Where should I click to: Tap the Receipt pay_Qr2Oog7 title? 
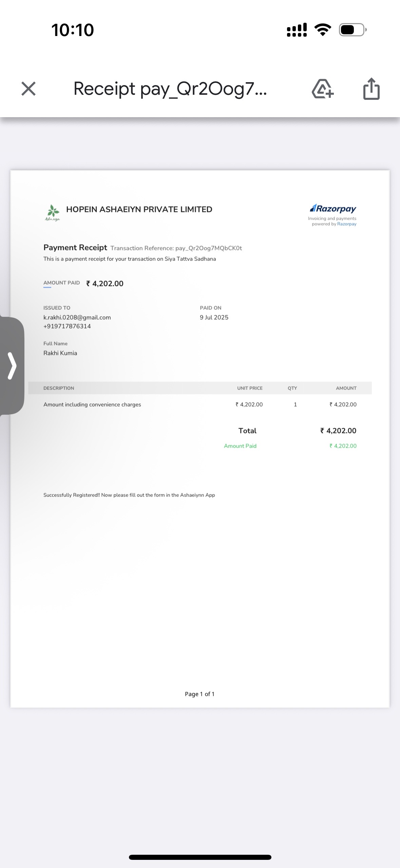(170, 89)
